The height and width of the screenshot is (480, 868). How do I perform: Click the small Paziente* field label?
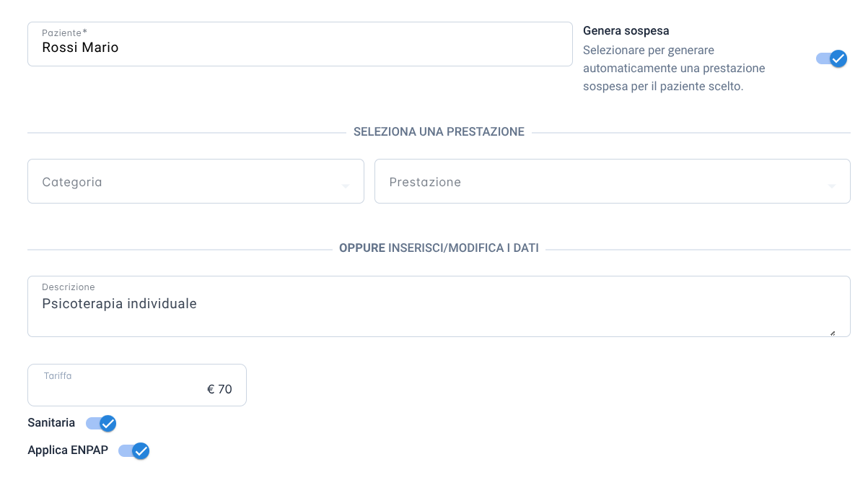(x=64, y=33)
